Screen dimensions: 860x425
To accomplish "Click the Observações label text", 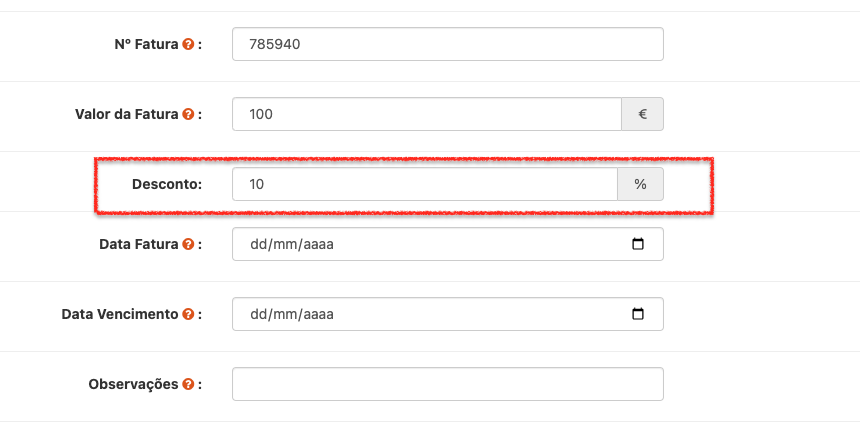I will click(x=133, y=384).
